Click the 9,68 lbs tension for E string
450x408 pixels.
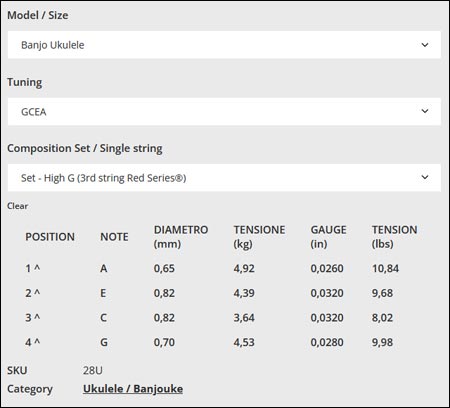(x=382, y=293)
